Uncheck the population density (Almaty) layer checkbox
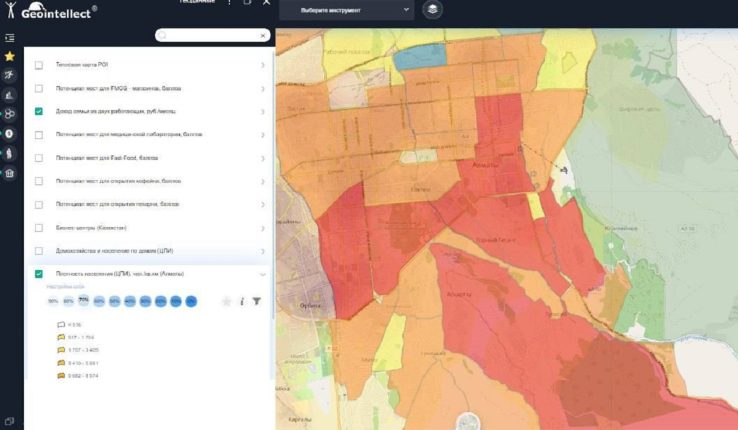738x430 pixels. click(x=39, y=274)
